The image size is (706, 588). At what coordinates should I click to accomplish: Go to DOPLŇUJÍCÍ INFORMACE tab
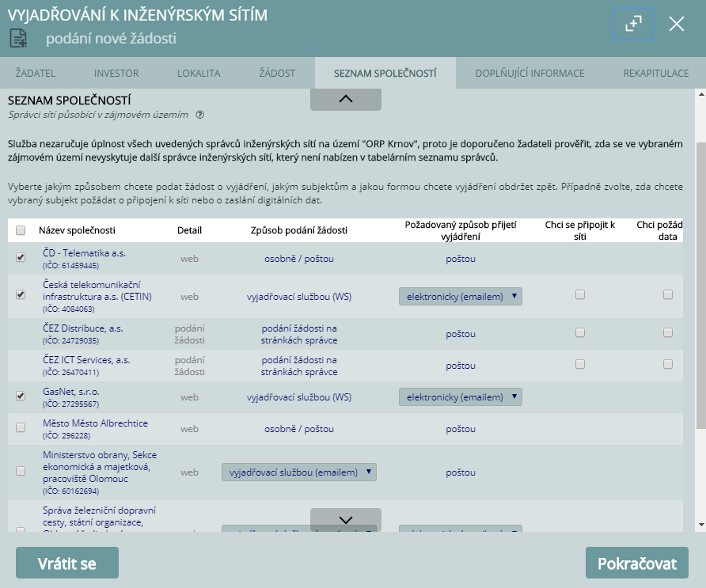pyautogui.click(x=529, y=74)
